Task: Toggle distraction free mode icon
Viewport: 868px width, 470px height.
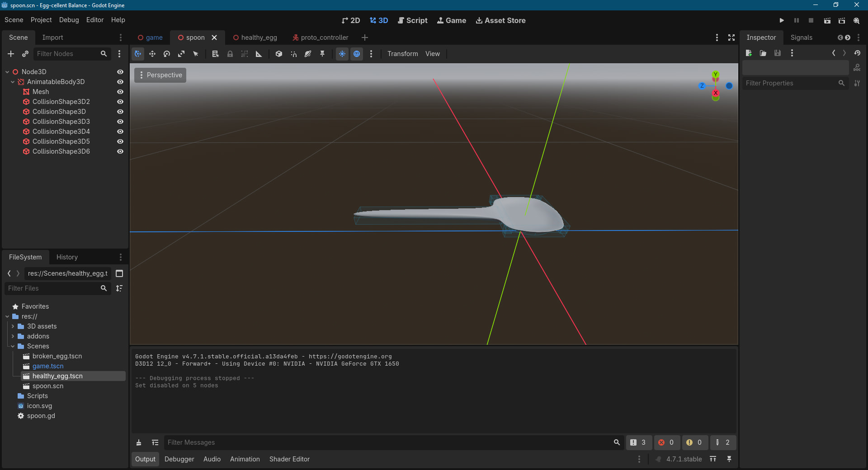Action: tap(731, 38)
